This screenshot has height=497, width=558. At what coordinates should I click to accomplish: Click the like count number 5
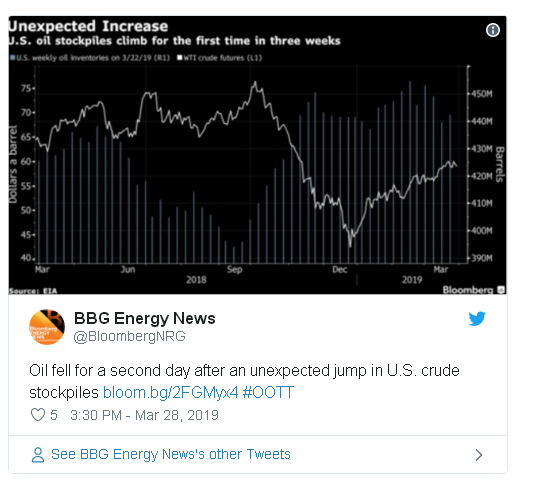pos(54,415)
